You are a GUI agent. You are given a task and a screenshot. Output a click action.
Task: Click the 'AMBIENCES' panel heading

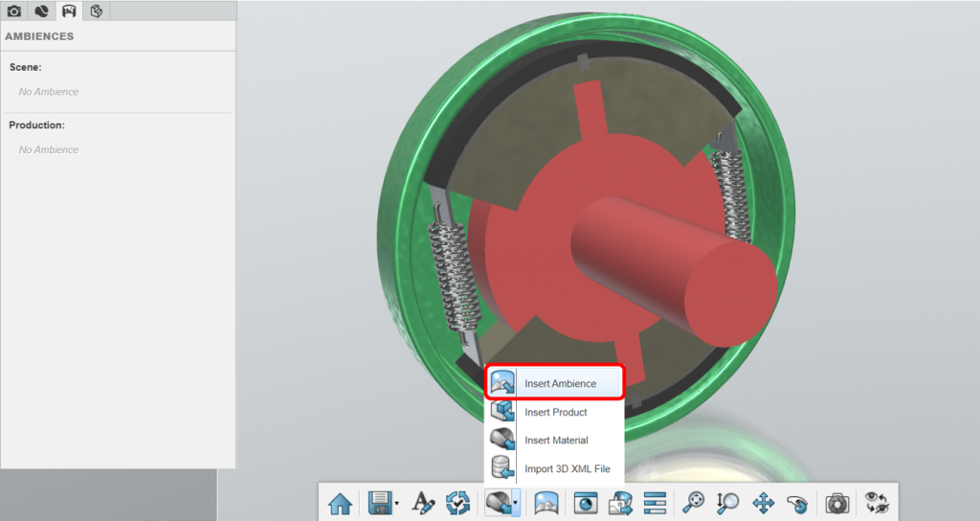(x=39, y=36)
